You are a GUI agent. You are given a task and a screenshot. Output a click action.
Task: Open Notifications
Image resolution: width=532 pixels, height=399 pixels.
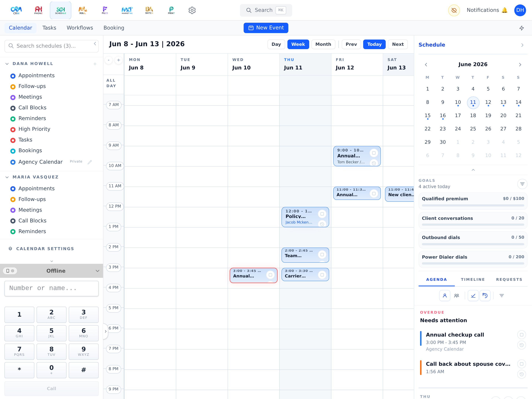(487, 10)
